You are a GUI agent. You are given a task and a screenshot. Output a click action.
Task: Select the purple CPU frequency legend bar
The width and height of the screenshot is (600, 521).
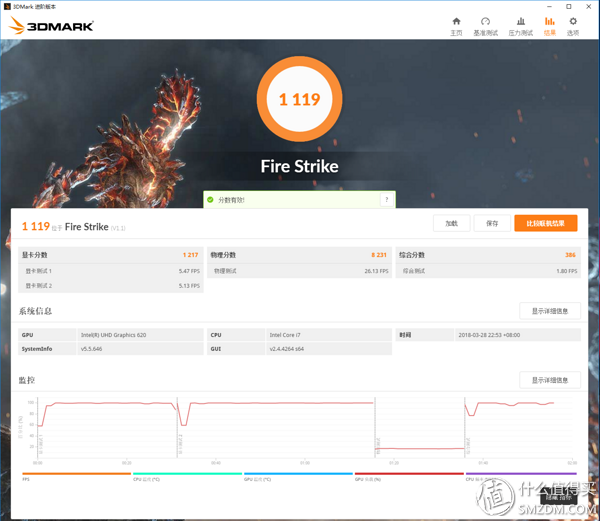pyautogui.click(x=521, y=474)
